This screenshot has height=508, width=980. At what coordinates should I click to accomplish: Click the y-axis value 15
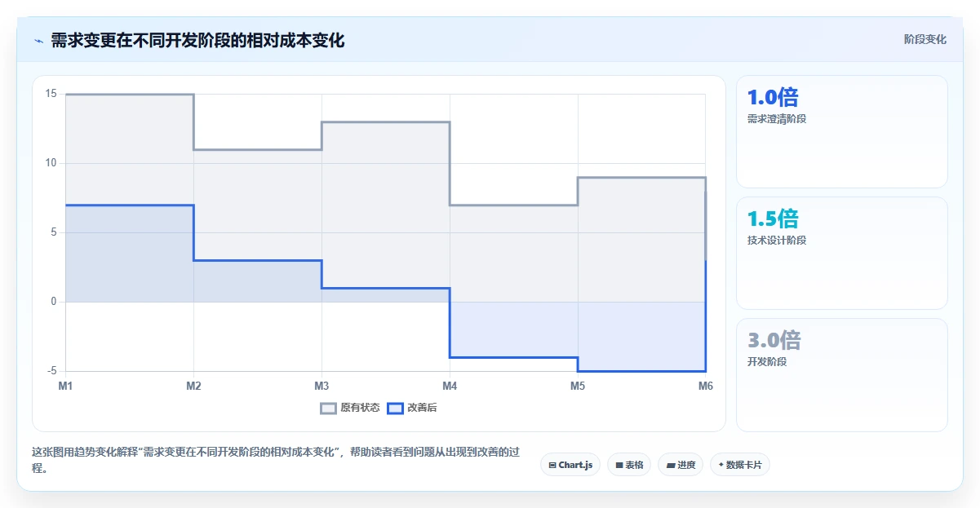(x=51, y=94)
